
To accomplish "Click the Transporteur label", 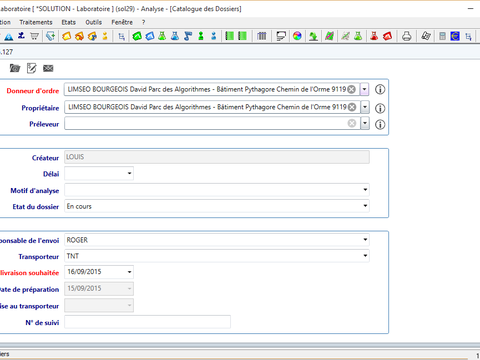I will point(39,257).
